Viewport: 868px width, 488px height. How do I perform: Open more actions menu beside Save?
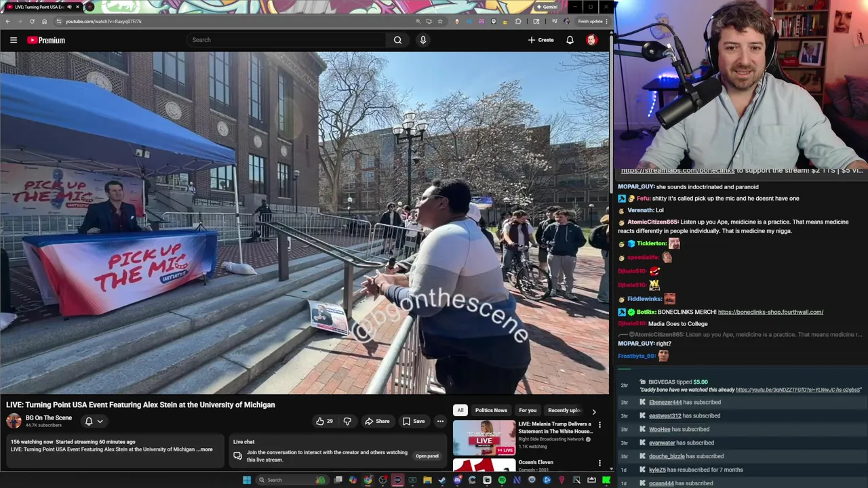pos(440,422)
